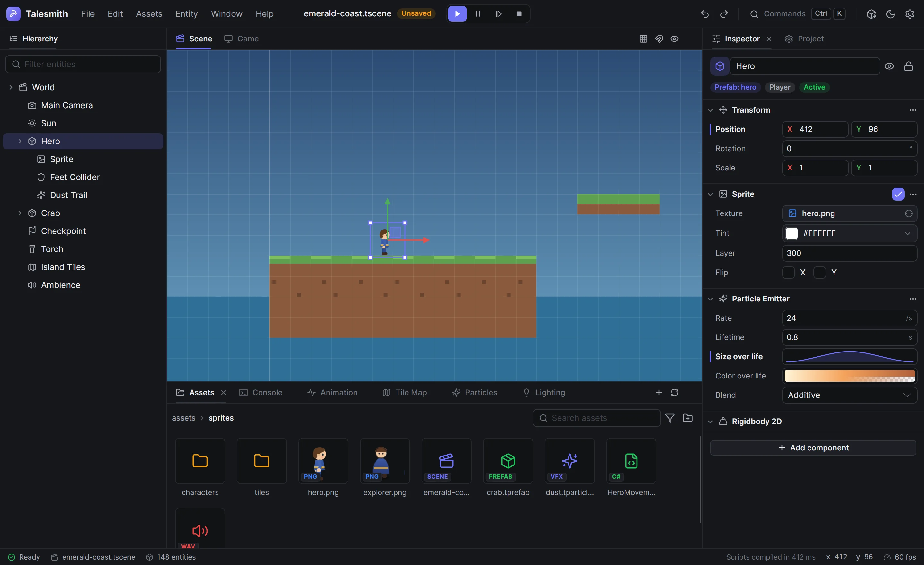Click the assets breadcrumb link

click(184, 418)
